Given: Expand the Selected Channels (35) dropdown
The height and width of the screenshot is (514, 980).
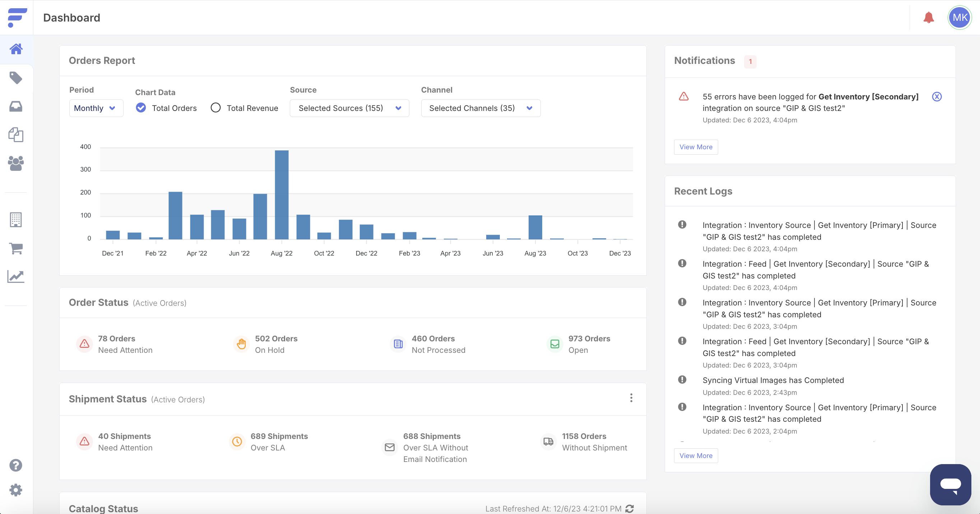Looking at the screenshot, I should [x=480, y=108].
